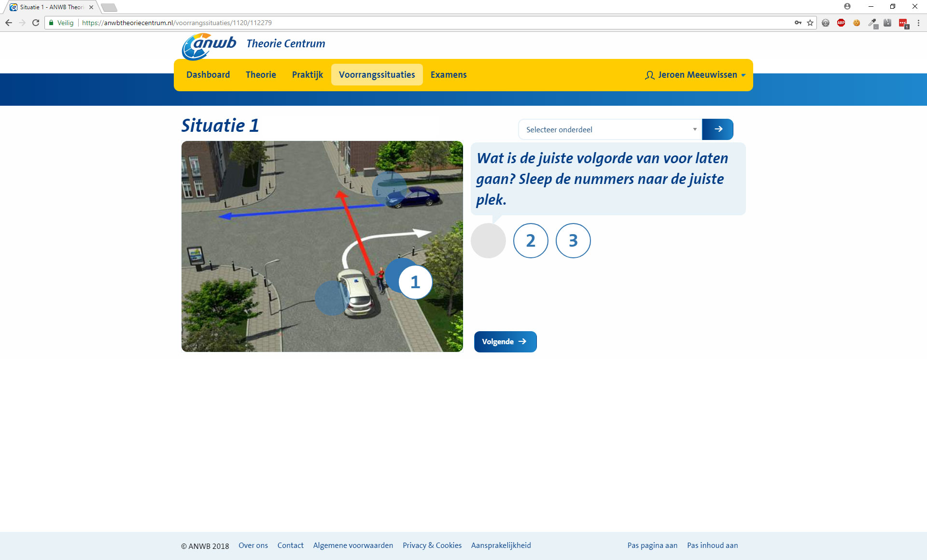Select the number 2 circle
This screenshot has width=927, height=560.
pos(531,240)
